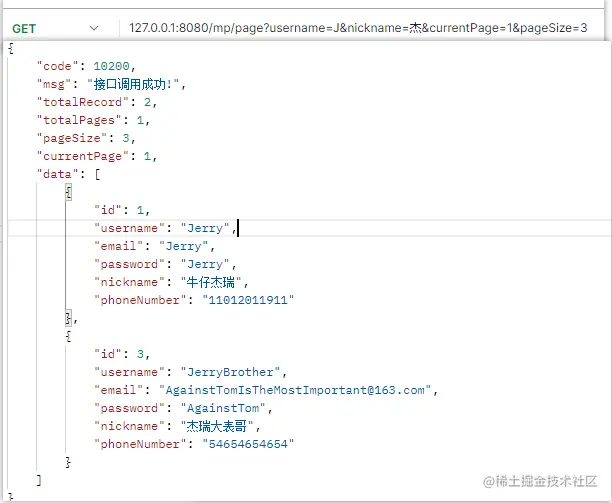The image size is (612, 503).
Task: Click the closing bracket of data array
Action: [x=39, y=480]
